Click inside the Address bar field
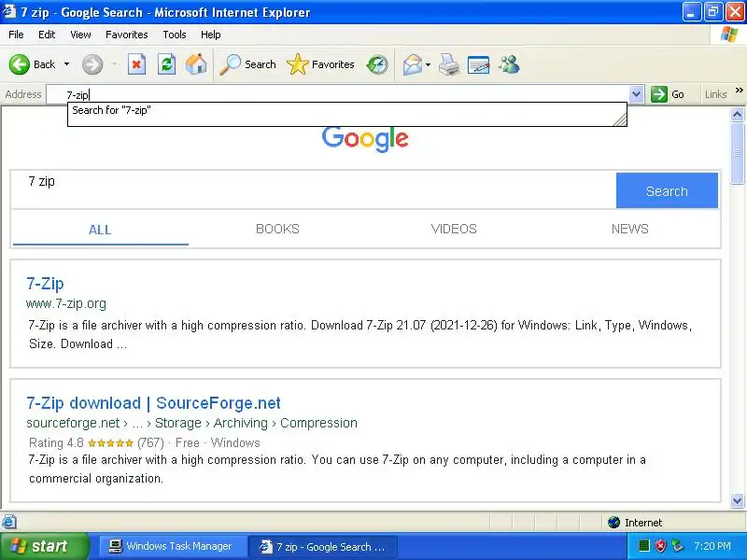747x560 pixels. coord(338,94)
